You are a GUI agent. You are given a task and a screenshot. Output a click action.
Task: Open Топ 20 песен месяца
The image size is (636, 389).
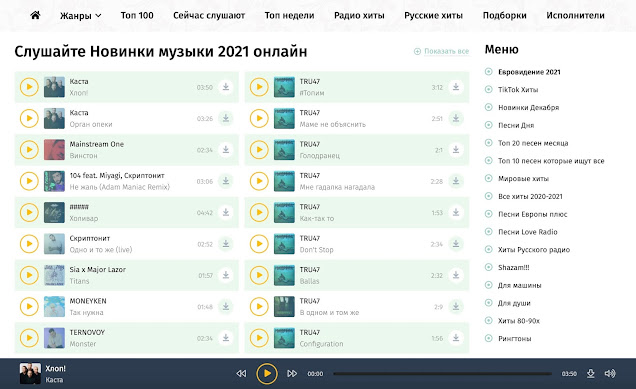[x=533, y=143]
